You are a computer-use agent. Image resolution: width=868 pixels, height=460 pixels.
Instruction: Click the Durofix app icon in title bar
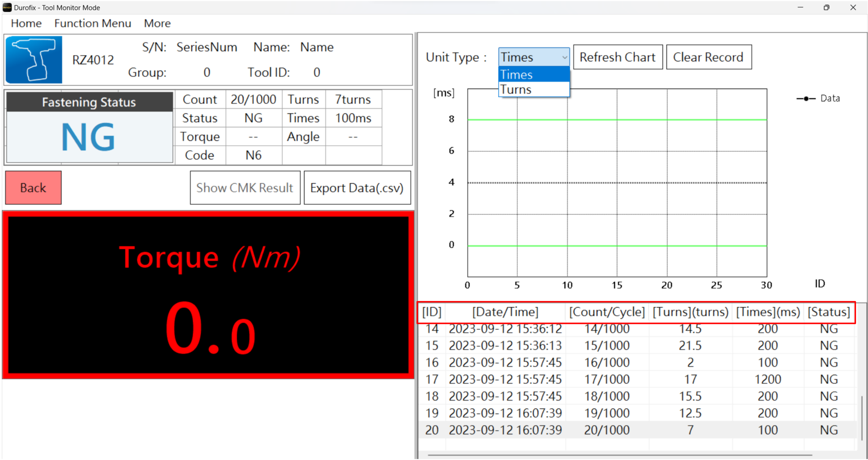click(7, 7)
